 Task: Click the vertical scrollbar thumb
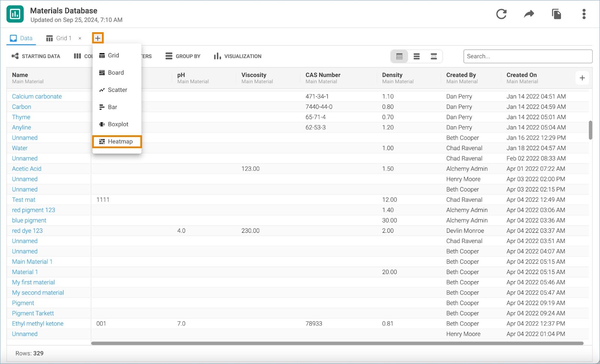[x=590, y=130]
